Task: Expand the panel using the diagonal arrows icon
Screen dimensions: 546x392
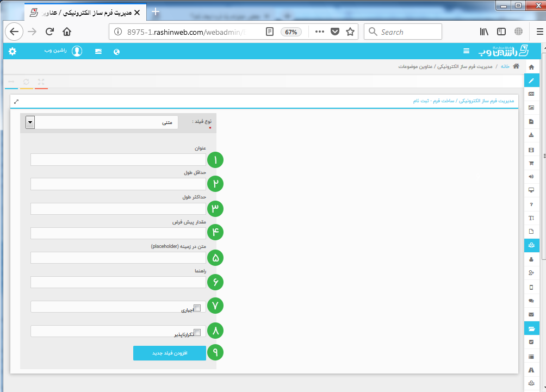Action: point(16,102)
